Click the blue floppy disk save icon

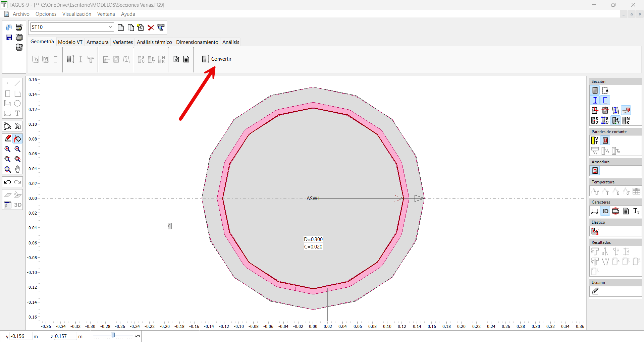(9, 38)
